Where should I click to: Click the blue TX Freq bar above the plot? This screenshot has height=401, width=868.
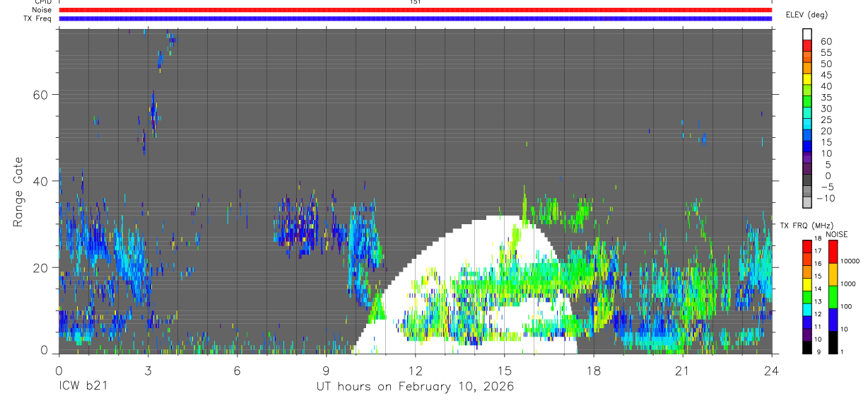pos(416,18)
